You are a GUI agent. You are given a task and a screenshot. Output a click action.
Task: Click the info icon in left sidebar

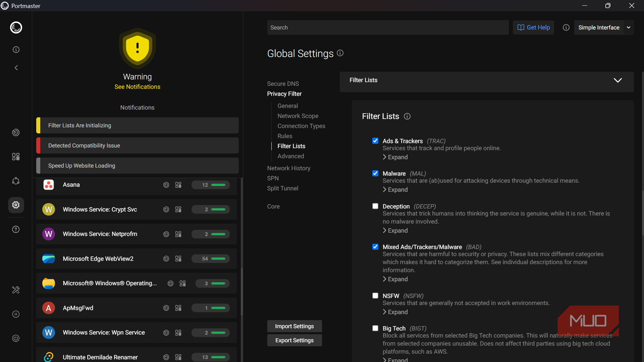pyautogui.click(x=16, y=50)
